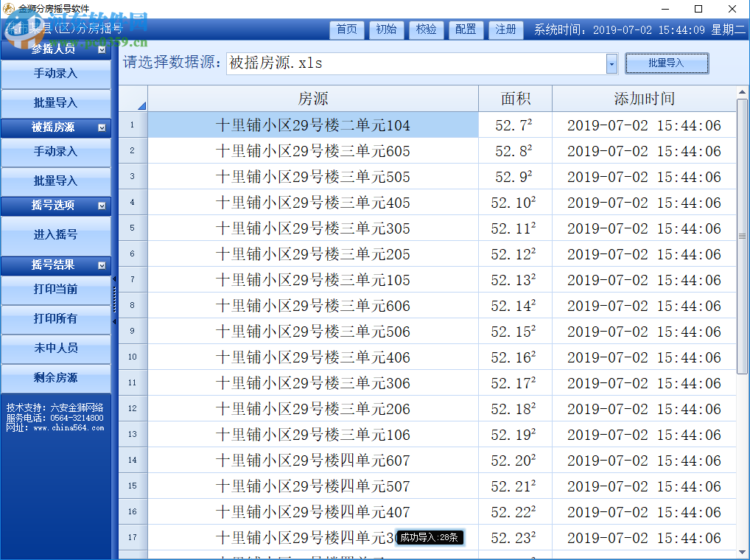The height and width of the screenshot is (560, 750).
Task: Collapse the 摇号选项 sidebar section
Action: [x=102, y=206]
